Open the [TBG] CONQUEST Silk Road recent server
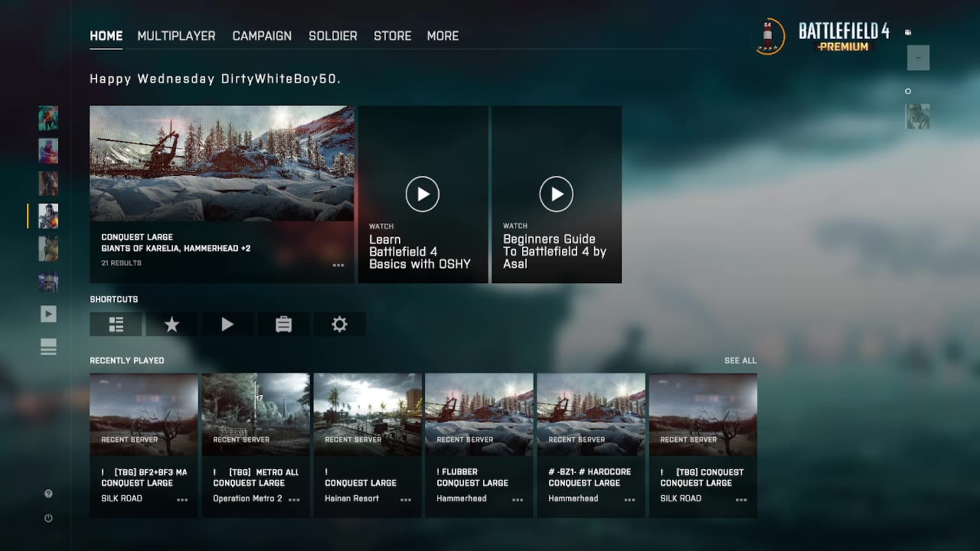 coord(703,445)
